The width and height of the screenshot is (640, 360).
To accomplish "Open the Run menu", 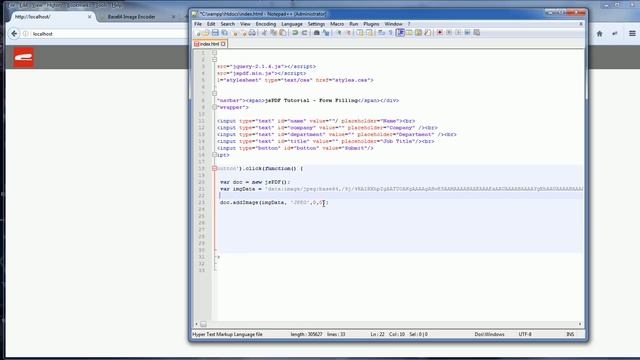I will pyautogui.click(x=353, y=24).
